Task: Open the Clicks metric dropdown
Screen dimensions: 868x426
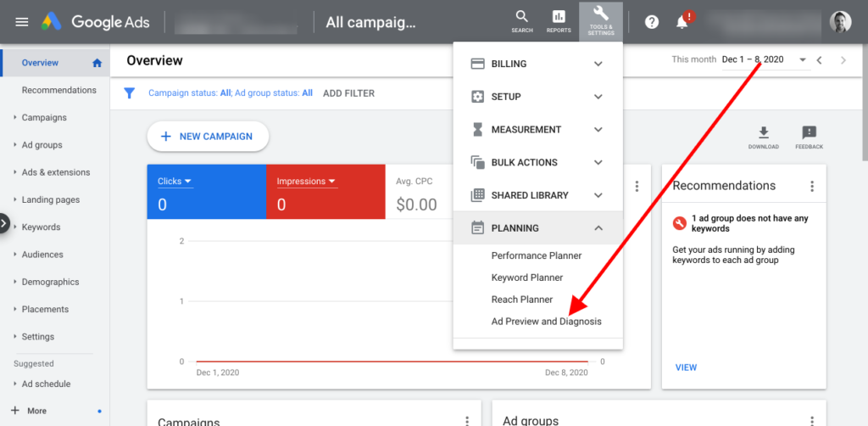Action: pos(175,181)
